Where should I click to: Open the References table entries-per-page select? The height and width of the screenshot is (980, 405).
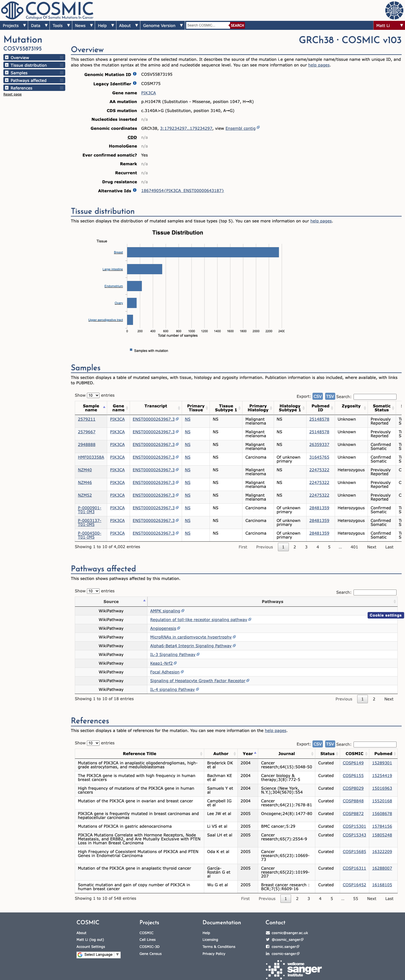pyautogui.click(x=93, y=743)
